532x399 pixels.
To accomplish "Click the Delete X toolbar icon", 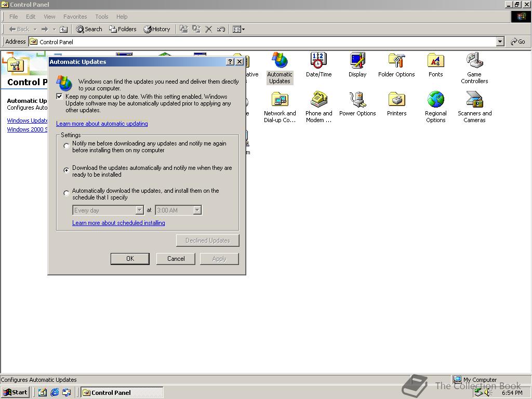I will (x=209, y=29).
